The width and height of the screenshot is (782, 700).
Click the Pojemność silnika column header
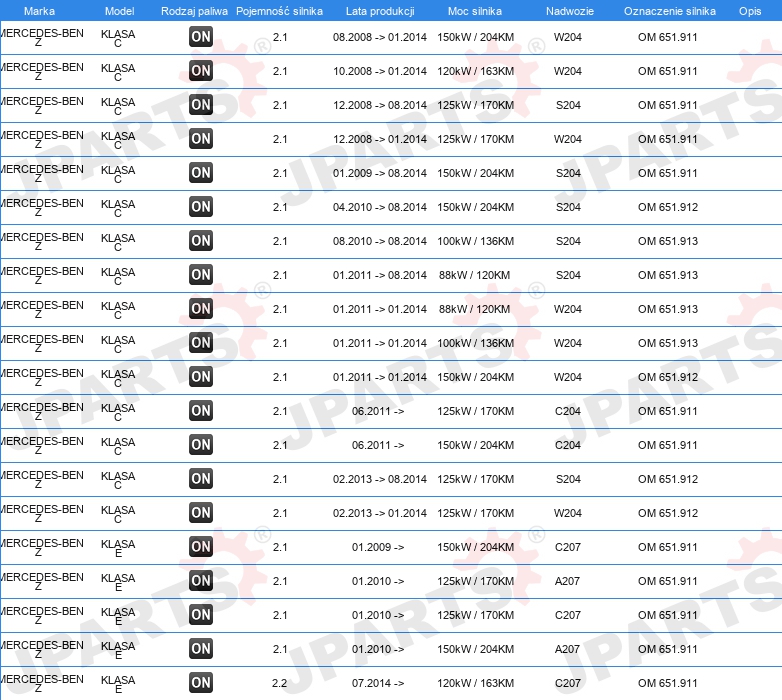click(x=279, y=11)
